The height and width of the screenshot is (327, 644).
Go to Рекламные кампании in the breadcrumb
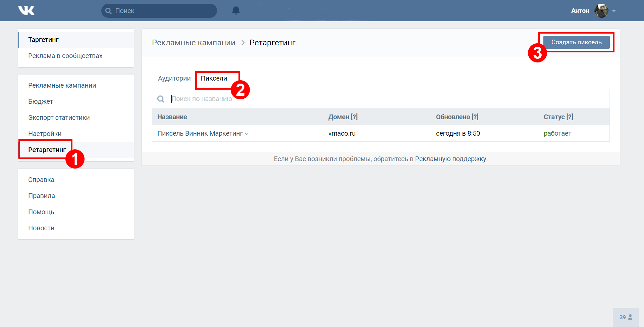[x=194, y=43]
